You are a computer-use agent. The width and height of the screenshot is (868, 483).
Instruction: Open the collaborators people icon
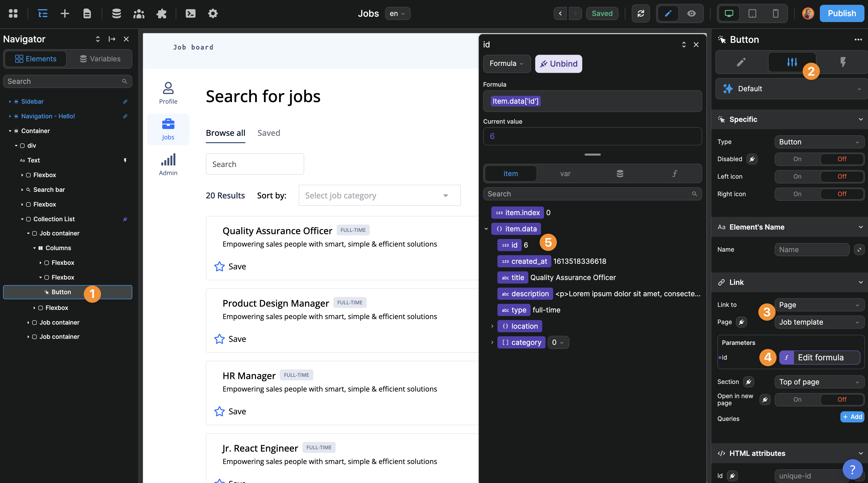(139, 13)
